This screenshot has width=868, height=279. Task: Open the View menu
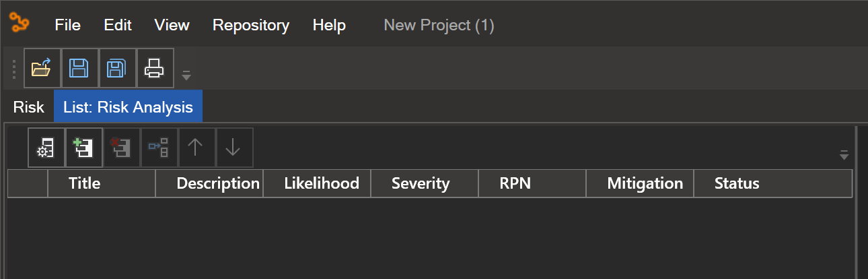(x=172, y=26)
